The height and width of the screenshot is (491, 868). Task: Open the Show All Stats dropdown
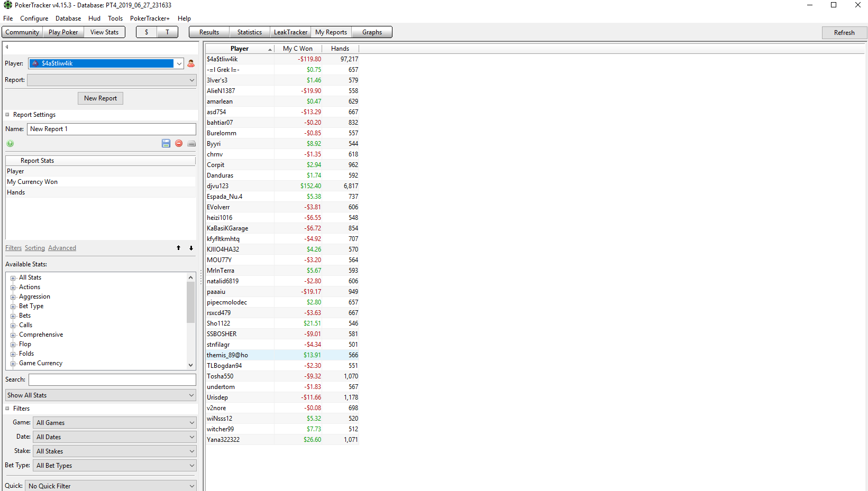point(100,395)
